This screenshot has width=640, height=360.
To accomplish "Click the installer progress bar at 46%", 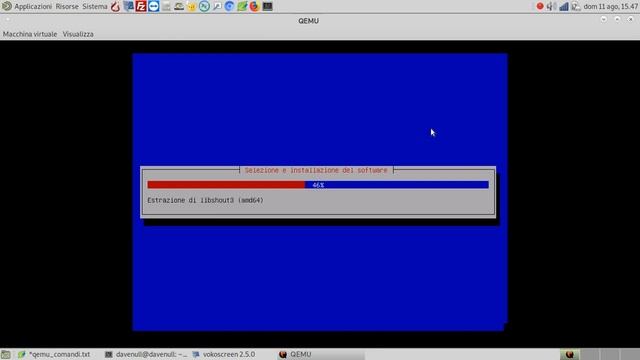I will click(x=318, y=185).
